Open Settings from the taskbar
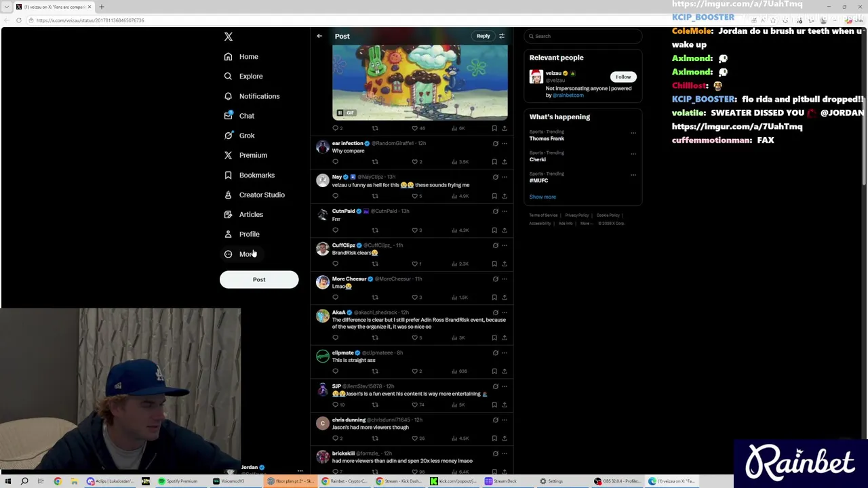 (x=551, y=481)
